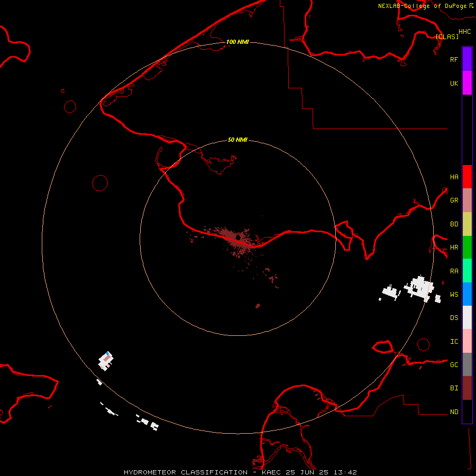476x476 pixels.
Task: Select the BD yellow legend swatch
Action: click(467, 224)
